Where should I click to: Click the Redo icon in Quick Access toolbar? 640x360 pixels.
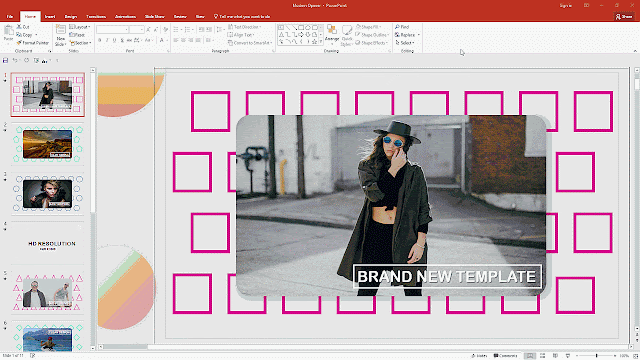point(26,60)
